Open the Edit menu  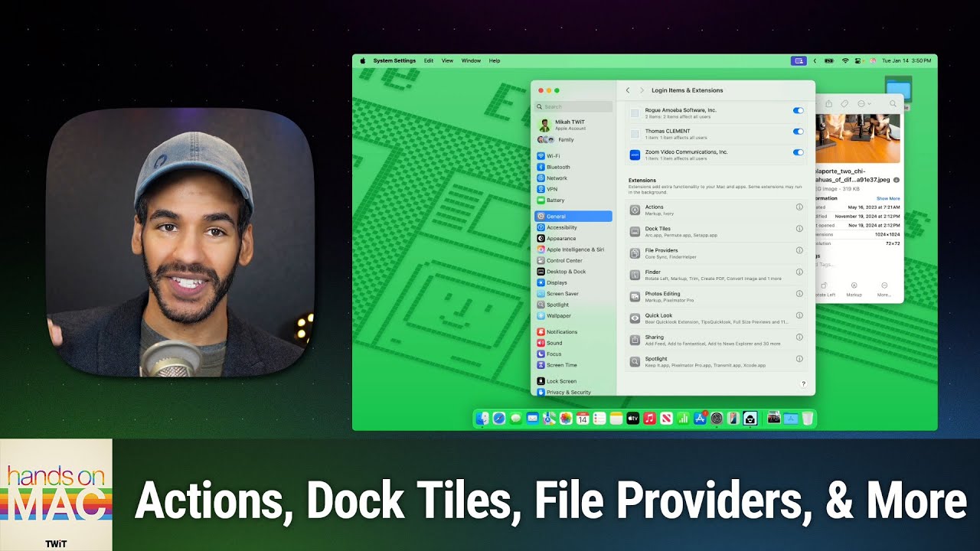tap(429, 60)
